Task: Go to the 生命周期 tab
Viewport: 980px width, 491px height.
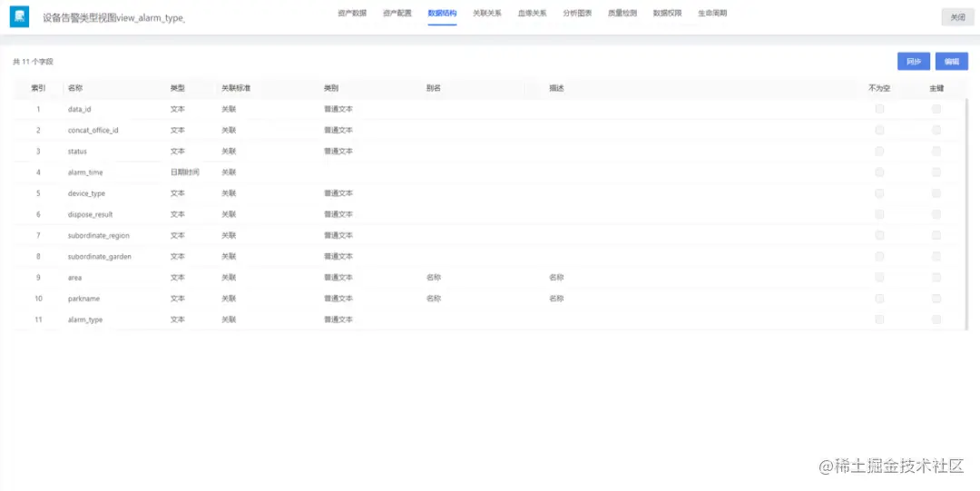Action: pos(712,13)
